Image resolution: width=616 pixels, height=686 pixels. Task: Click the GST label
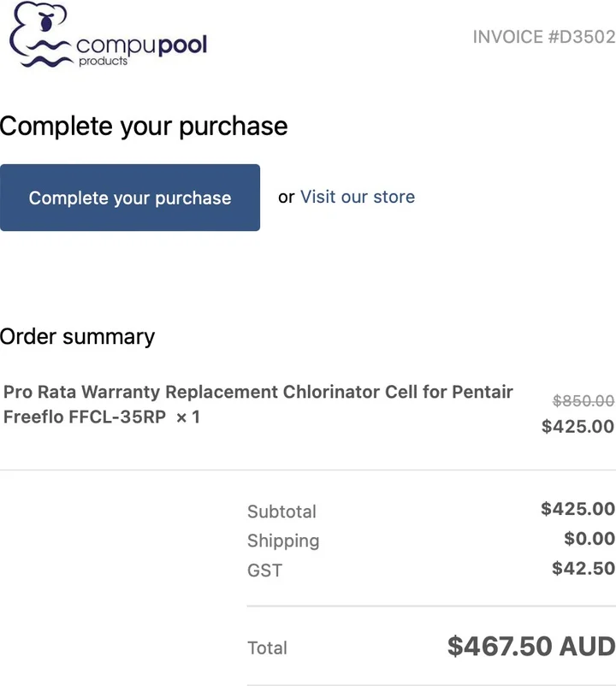pos(264,571)
